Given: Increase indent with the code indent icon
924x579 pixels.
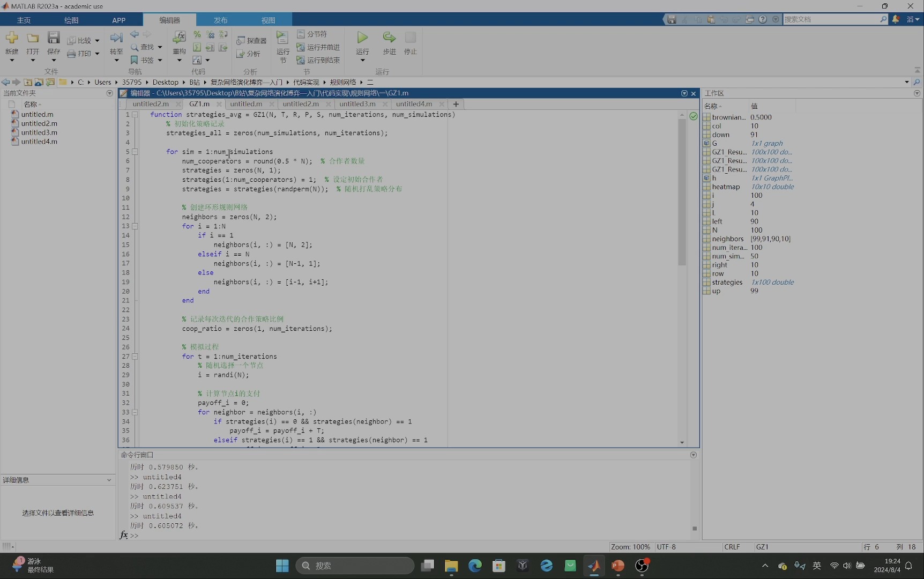Looking at the screenshot, I should pyautogui.click(x=210, y=47).
